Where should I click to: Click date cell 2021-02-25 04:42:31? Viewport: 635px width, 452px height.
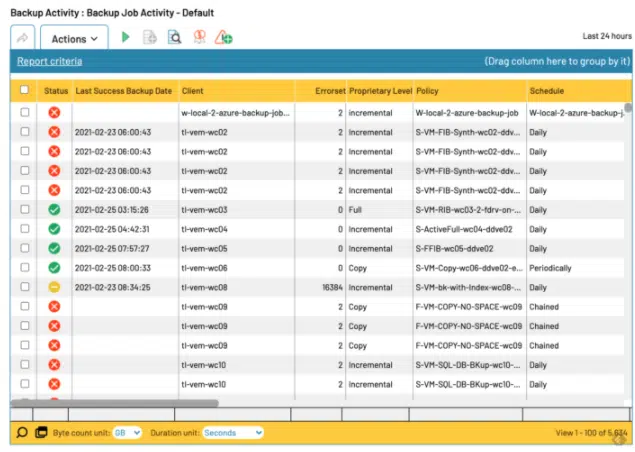tap(112, 229)
